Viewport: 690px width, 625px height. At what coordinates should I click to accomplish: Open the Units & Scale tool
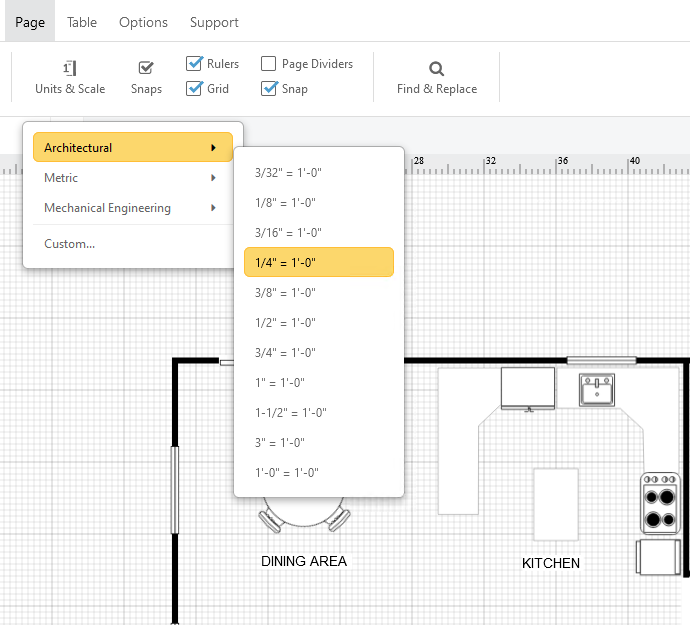point(69,78)
